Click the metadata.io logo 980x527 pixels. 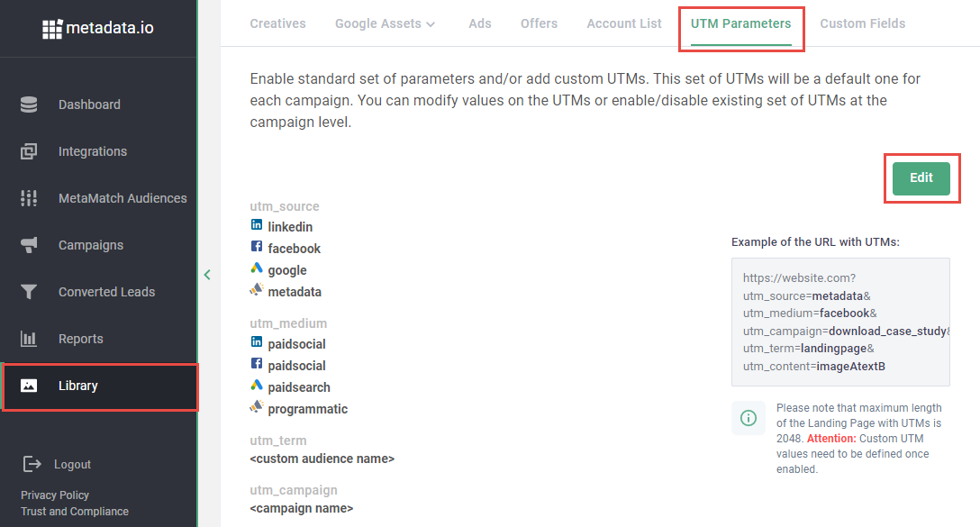coord(98,29)
